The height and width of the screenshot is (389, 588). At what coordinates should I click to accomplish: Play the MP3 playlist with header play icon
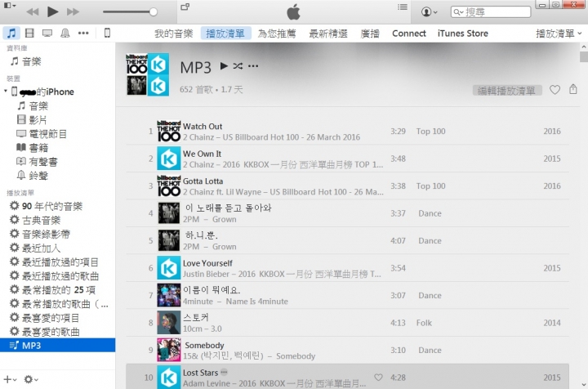click(x=224, y=66)
